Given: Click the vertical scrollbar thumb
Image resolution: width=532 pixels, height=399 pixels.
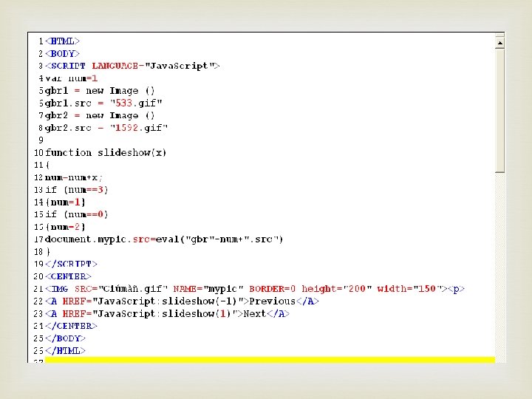Looking at the screenshot, I should coord(499,111).
